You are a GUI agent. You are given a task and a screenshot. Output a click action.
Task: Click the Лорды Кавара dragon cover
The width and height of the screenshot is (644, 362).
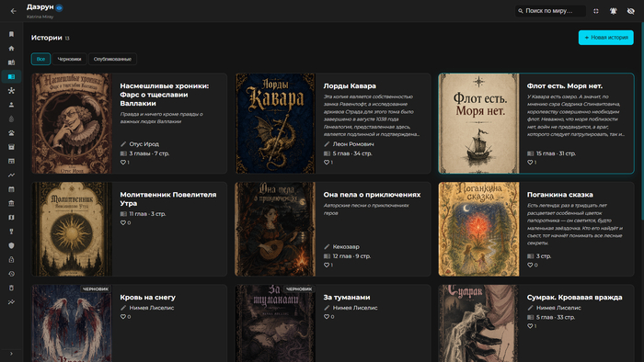[x=275, y=123]
